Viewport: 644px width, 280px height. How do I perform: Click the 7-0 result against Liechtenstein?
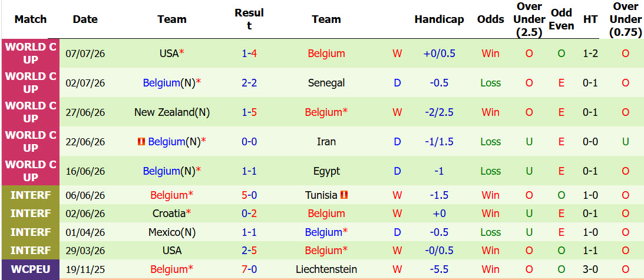pos(249,269)
